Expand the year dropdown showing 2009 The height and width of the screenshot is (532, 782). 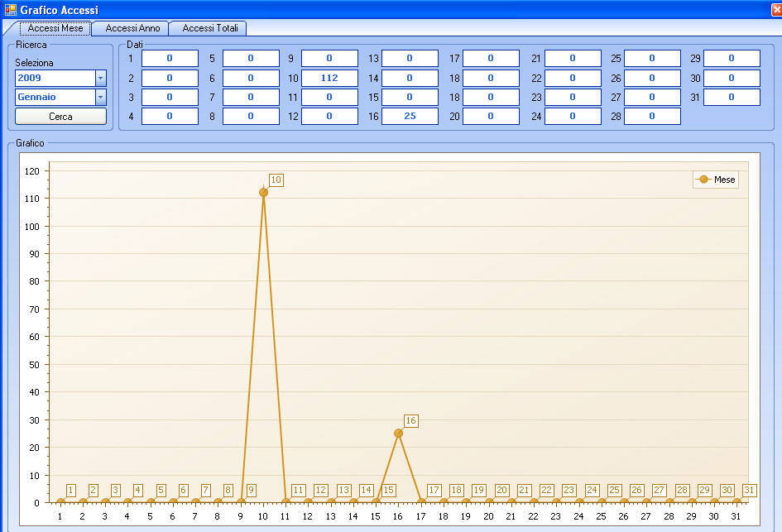coord(100,78)
